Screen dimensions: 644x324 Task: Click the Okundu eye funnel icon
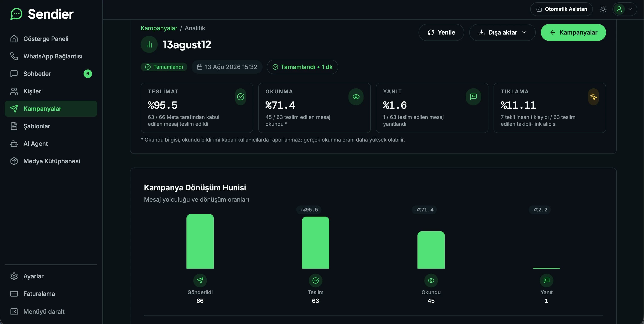click(431, 281)
